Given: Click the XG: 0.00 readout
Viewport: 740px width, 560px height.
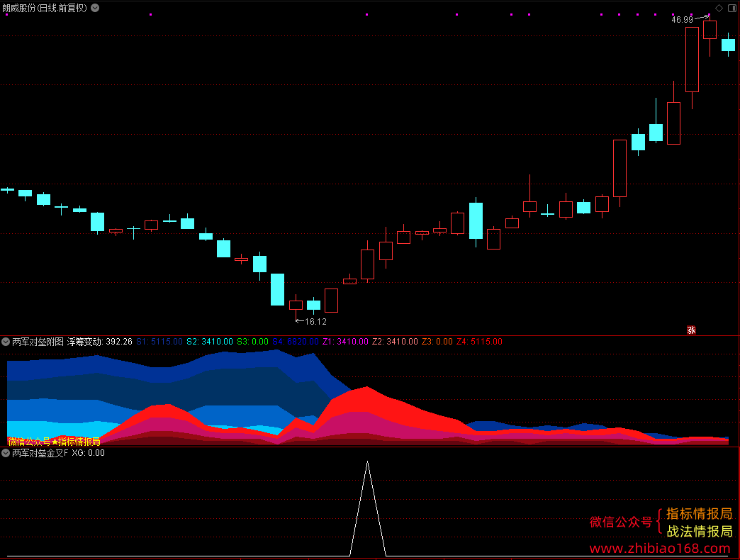Looking at the screenshot, I should (x=89, y=453).
